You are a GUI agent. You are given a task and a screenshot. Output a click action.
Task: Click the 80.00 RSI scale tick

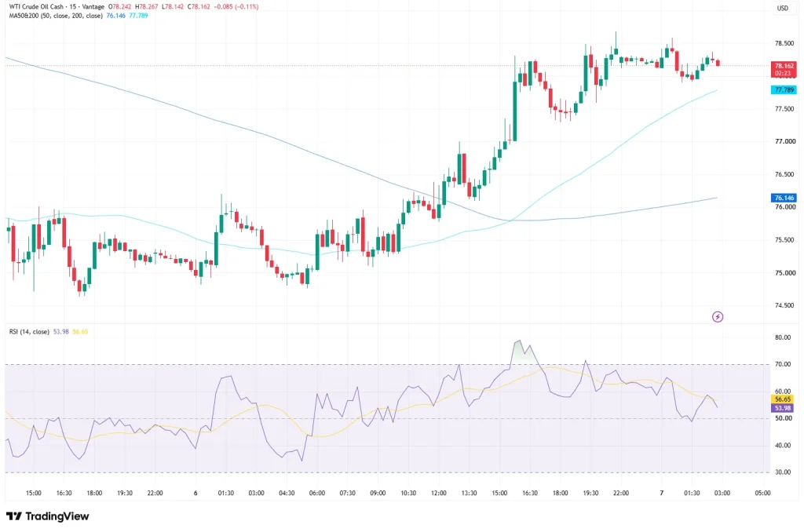pyautogui.click(x=783, y=337)
